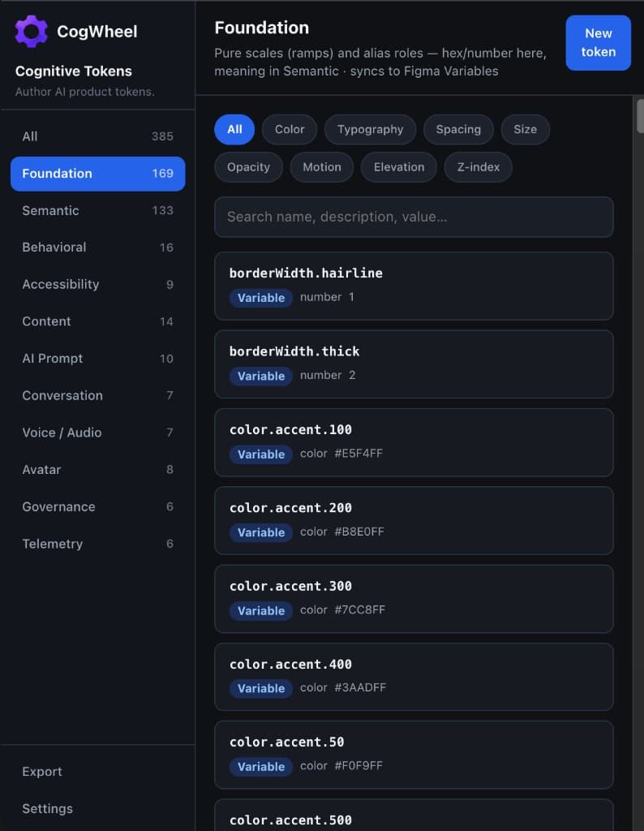Select the Content sidebar category

coord(98,321)
